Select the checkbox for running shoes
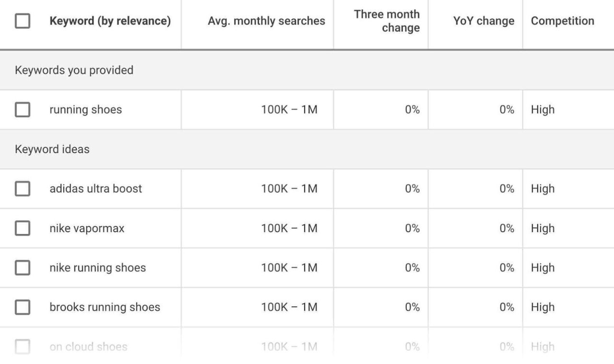Image resolution: width=614 pixels, height=364 pixels. click(x=23, y=110)
